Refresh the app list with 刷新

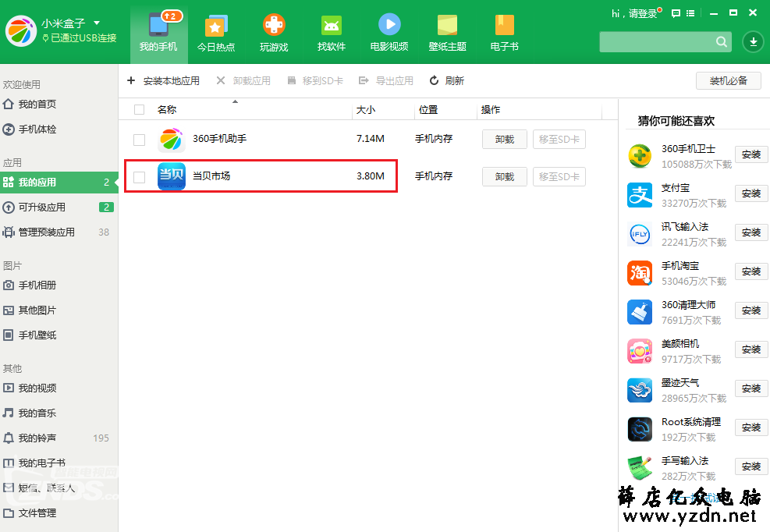click(447, 80)
